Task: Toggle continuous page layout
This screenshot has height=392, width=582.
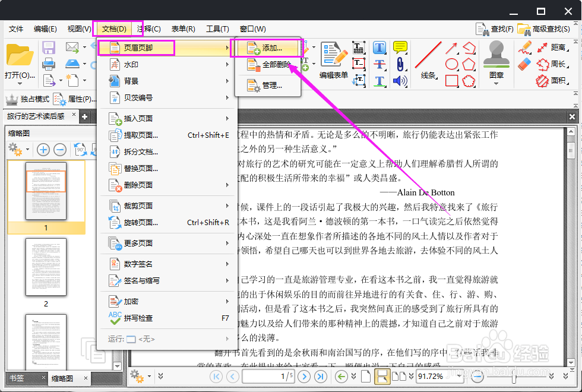Action: point(382,377)
